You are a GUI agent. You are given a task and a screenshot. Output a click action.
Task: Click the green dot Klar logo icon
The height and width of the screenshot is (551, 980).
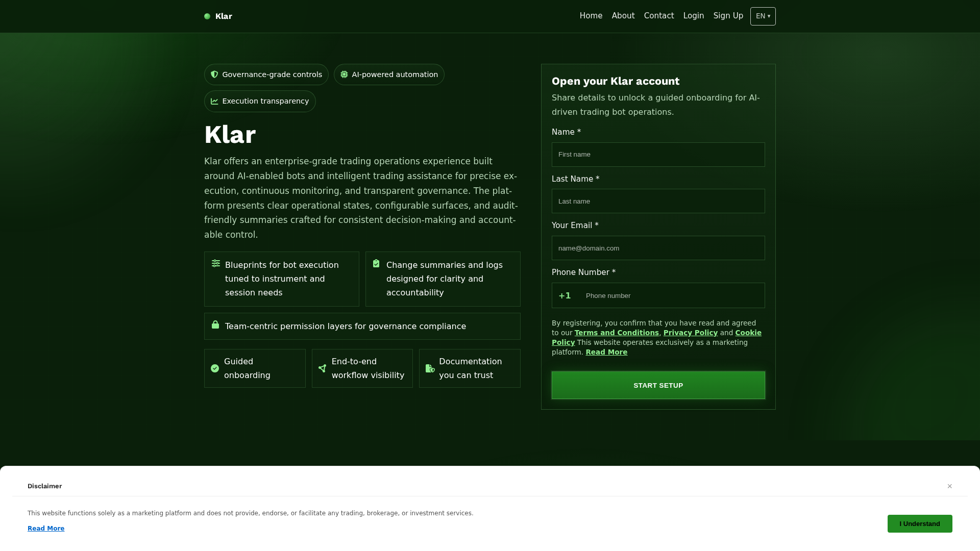pyautogui.click(x=207, y=16)
